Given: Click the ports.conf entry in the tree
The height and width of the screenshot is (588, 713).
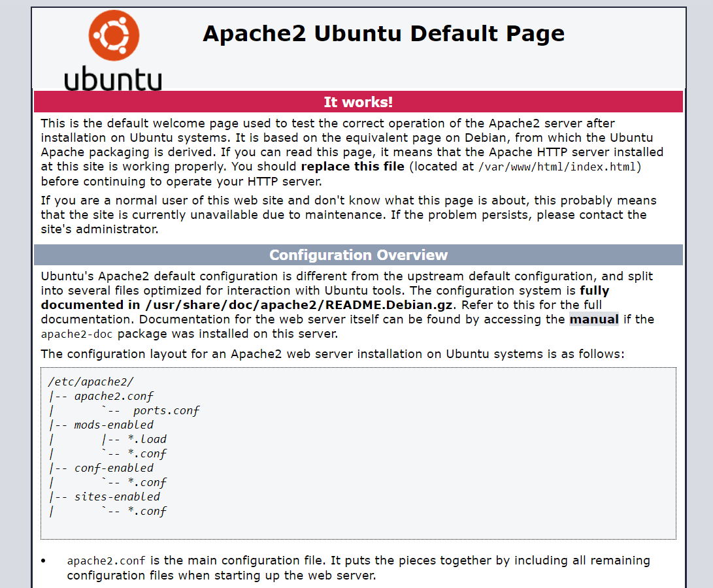Looking at the screenshot, I should [x=167, y=411].
